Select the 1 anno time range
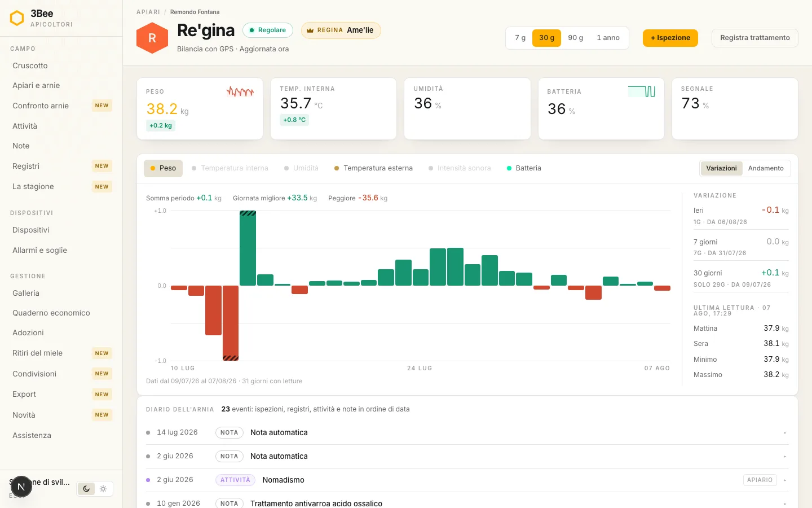Viewport: 812px width, 508px height. click(608, 38)
